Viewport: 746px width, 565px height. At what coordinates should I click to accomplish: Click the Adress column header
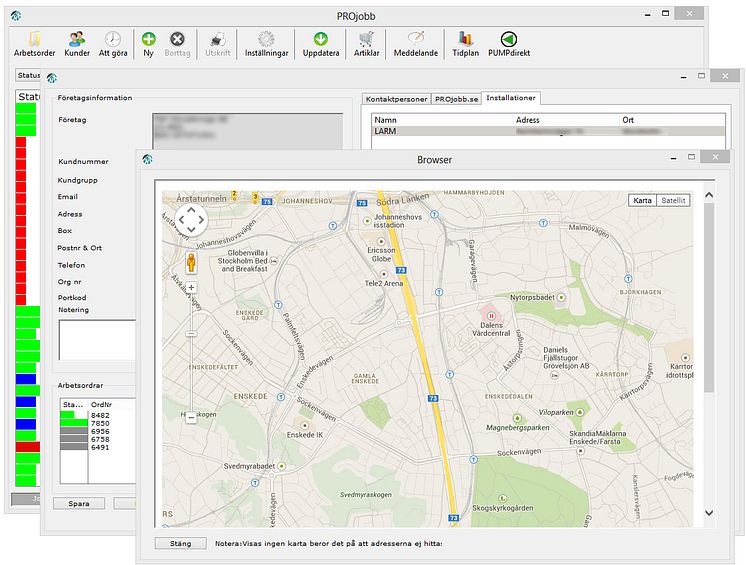[x=566, y=120]
